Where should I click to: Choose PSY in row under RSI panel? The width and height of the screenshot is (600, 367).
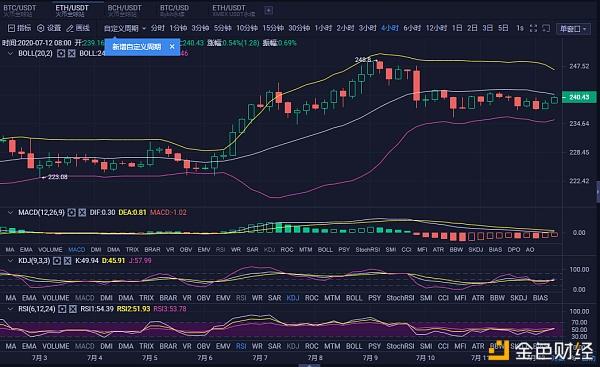(374, 346)
